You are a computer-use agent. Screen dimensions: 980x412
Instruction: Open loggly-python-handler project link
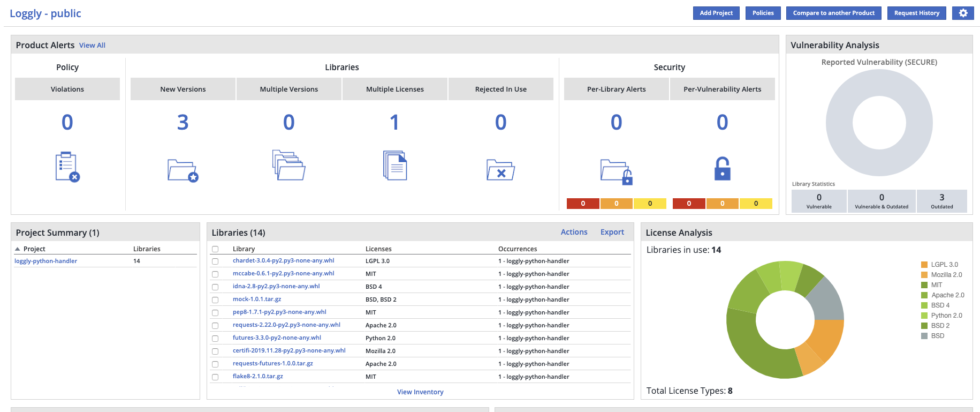pos(45,261)
